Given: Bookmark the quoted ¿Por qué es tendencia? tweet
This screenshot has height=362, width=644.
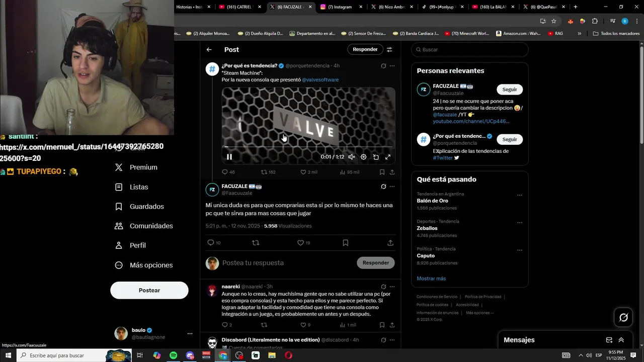Looking at the screenshot, I should (382, 172).
